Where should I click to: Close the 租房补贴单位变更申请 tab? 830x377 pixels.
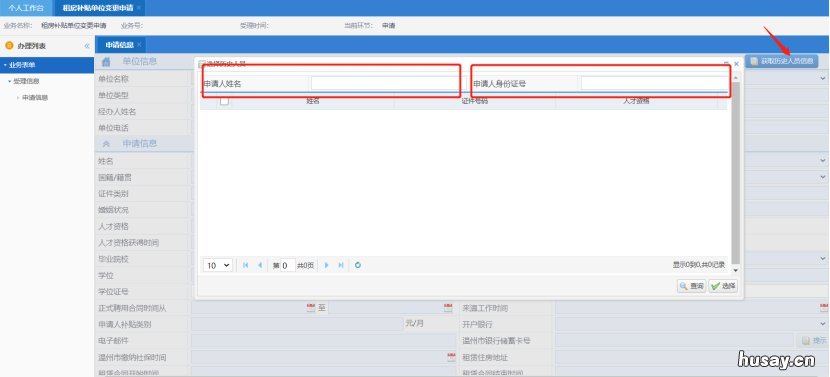[138, 8]
